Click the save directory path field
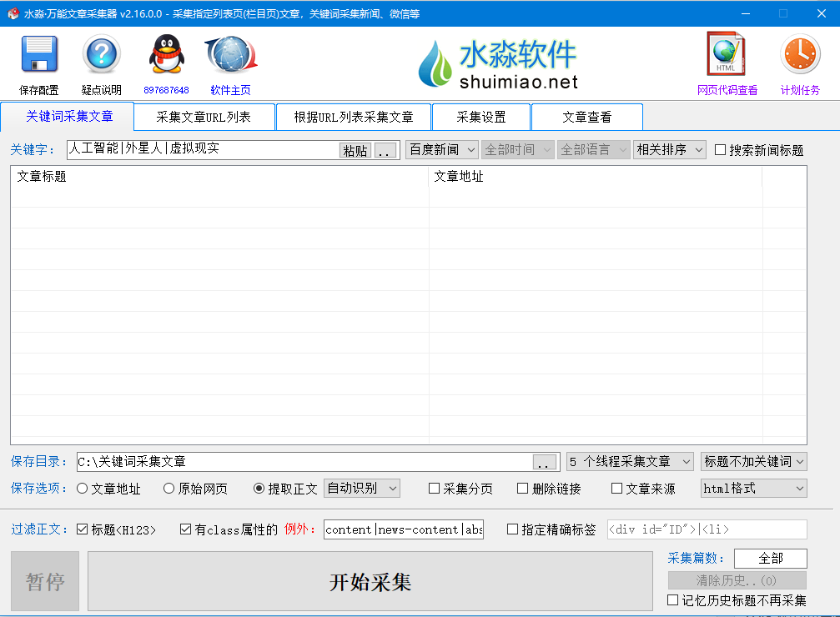Viewport: 840px width, 617px height. click(x=304, y=462)
